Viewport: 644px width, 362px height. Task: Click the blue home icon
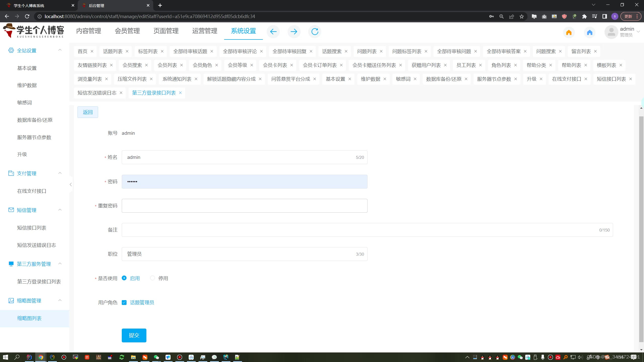[x=589, y=32]
